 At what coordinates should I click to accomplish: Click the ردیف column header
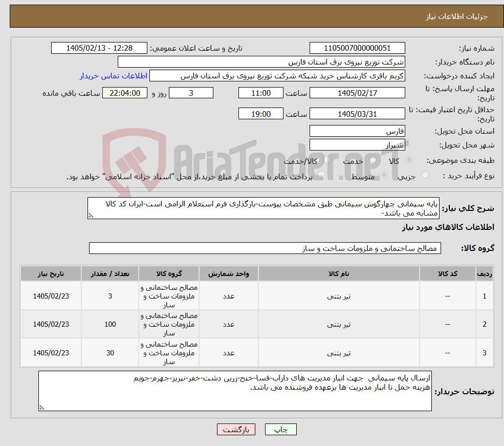(x=485, y=273)
